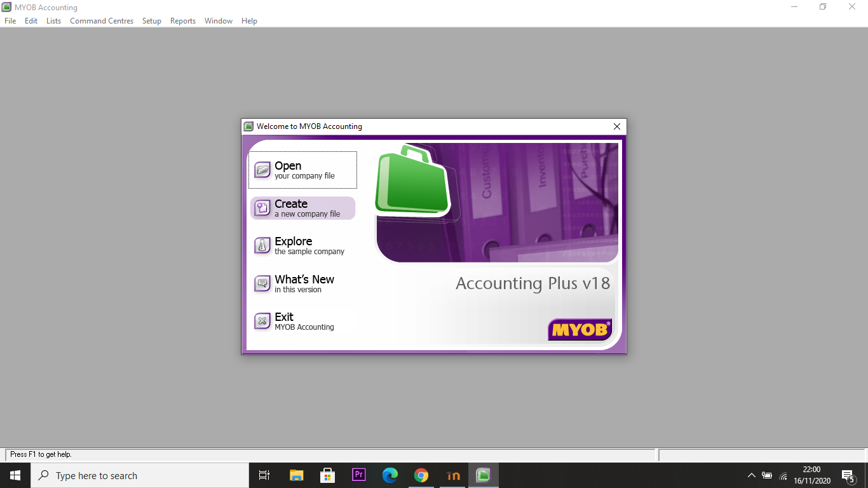Click the 'Press F1 to get help' status text
This screenshot has width=868, height=488.
[41, 454]
